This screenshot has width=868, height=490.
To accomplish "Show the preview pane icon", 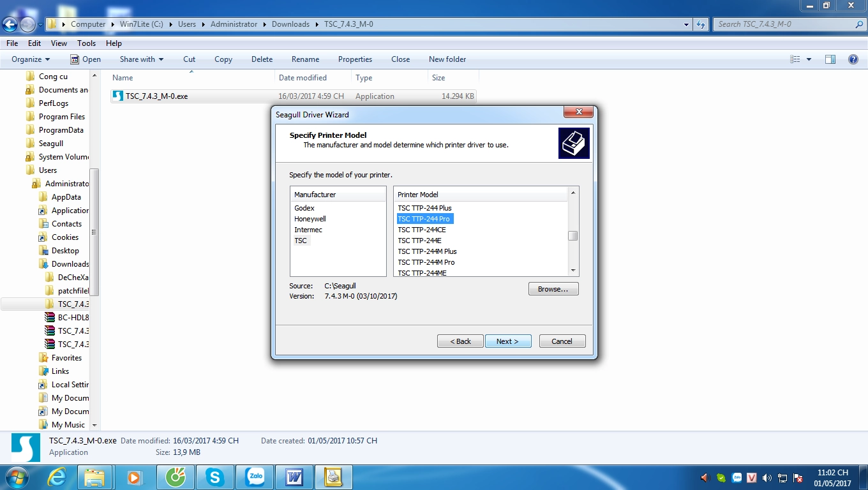I will (830, 59).
